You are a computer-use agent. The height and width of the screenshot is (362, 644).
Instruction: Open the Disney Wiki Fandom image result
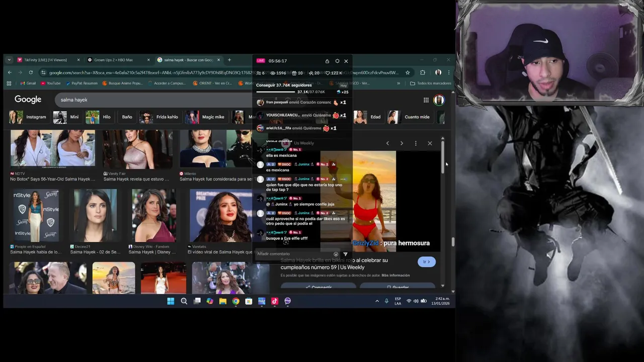click(153, 222)
